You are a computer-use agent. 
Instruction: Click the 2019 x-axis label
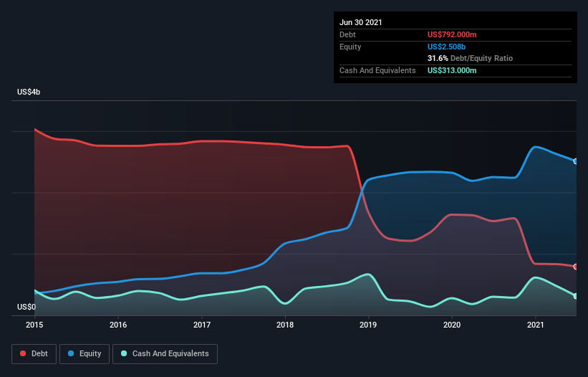coord(368,325)
